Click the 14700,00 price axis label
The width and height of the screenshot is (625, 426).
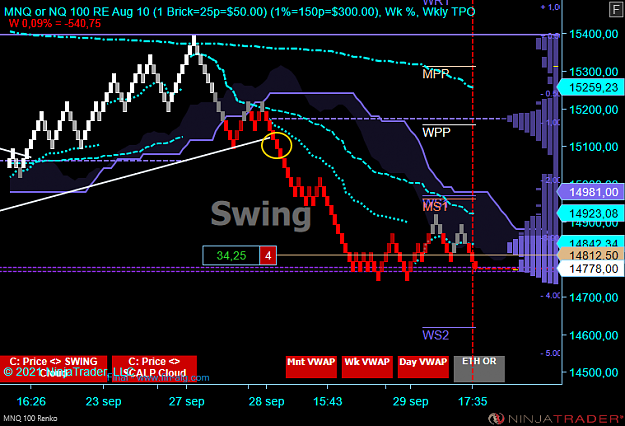tap(594, 298)
